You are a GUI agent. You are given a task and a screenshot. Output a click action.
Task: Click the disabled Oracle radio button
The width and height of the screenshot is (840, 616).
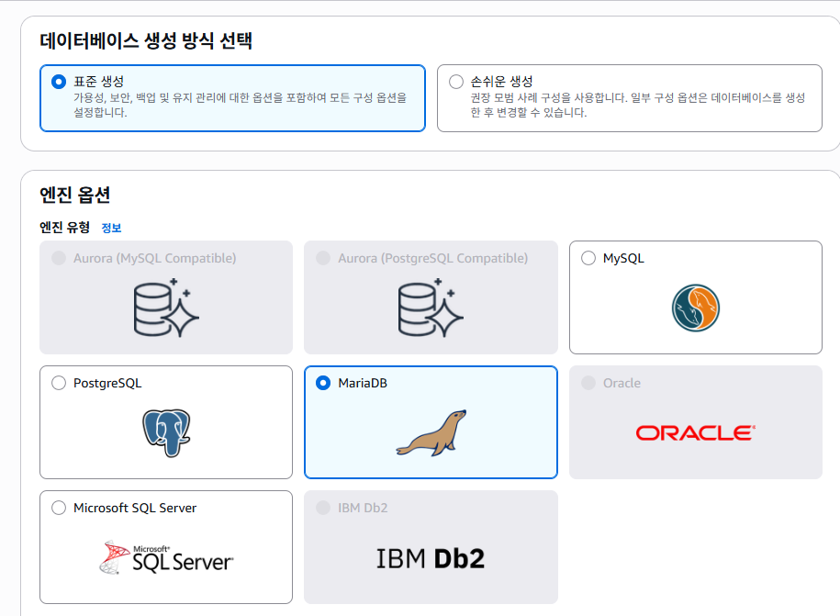(x=588, y=383)
